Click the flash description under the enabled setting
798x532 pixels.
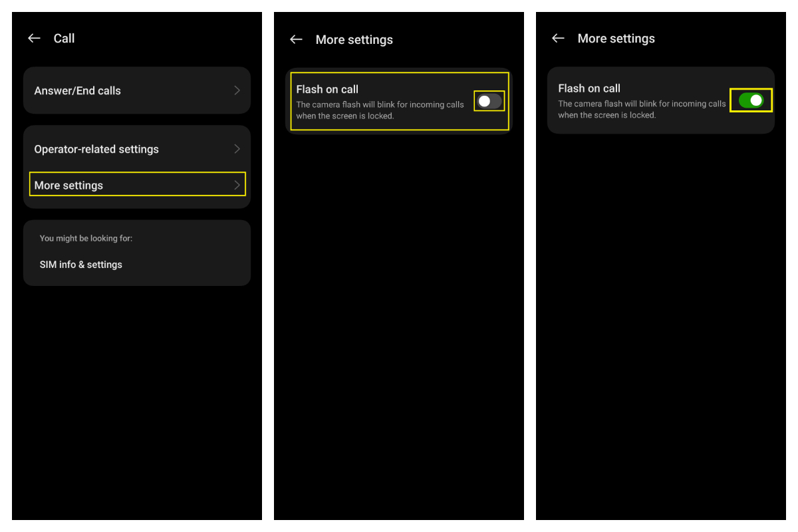[x=642, y=109]
